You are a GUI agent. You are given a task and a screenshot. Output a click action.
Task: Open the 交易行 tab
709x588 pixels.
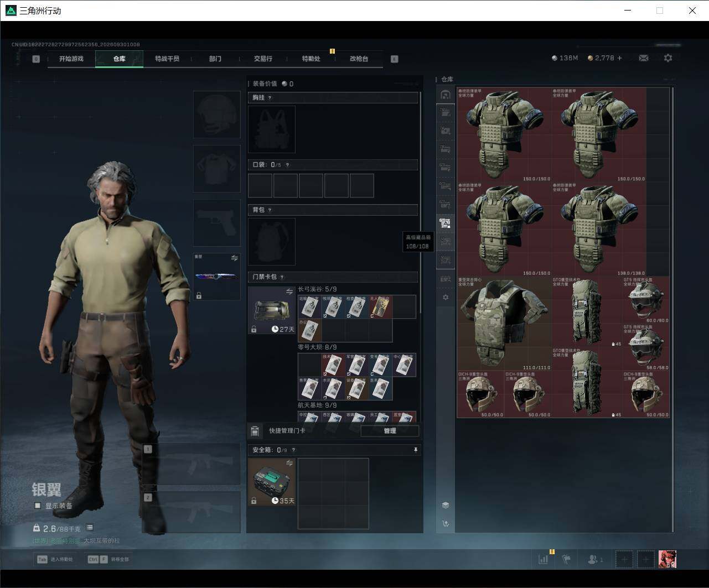tap(263, 59)
